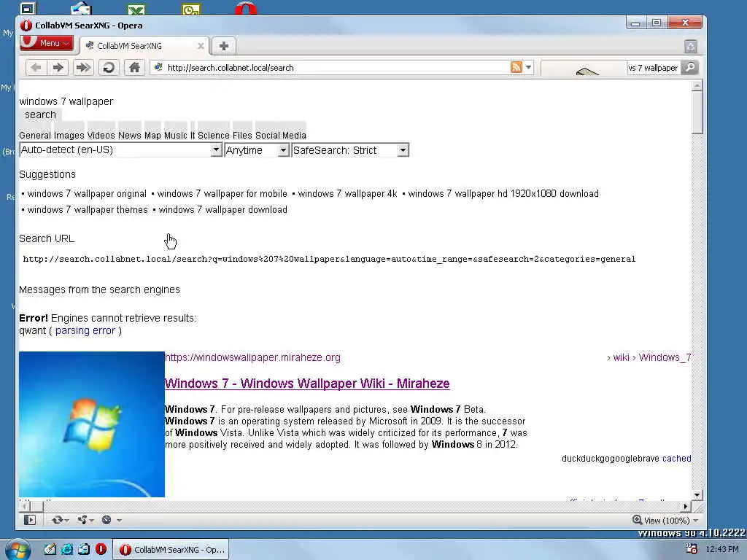
Task: Open the View (100%) zoom control
Action: click(x=665, y=521)
